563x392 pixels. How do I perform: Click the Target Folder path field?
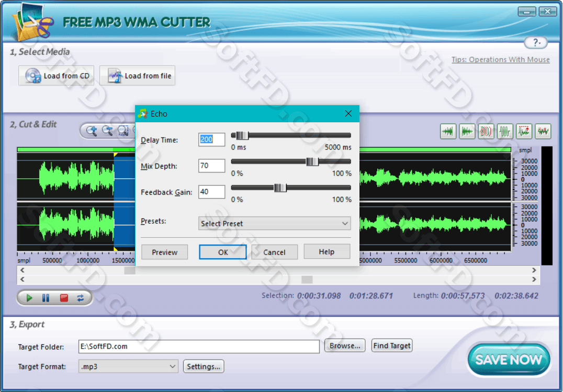click(x=199, y=347)
